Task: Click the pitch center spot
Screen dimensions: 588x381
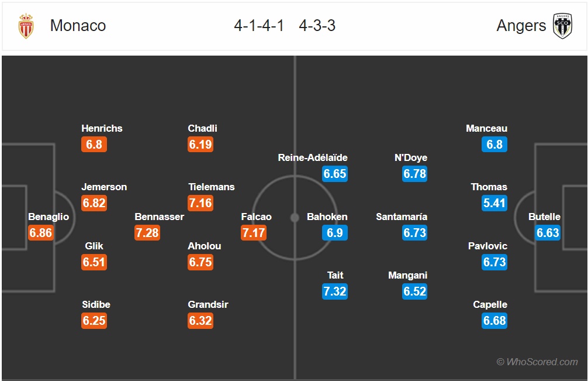Action: pyautogui.click(x=295, y=217)
